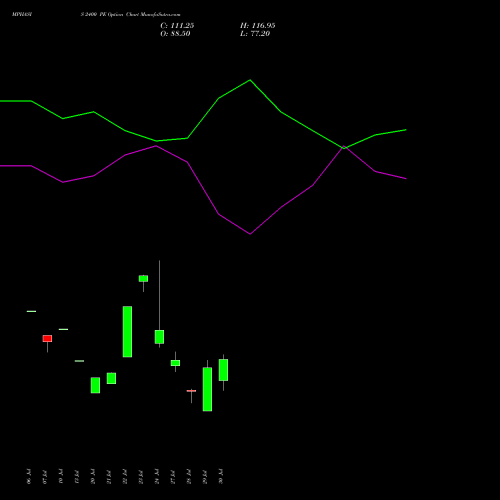Click the low value "L: 77.20"
The image size is (500, 500).
click(255, 34)
